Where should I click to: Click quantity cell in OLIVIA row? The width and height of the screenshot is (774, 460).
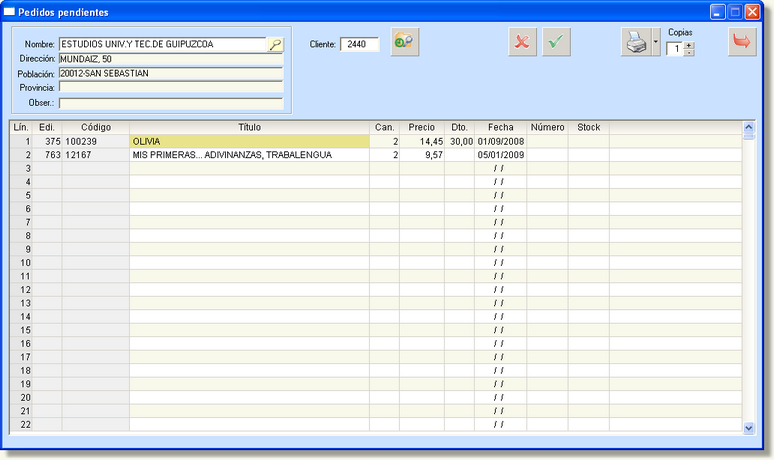tap(385, 142)
